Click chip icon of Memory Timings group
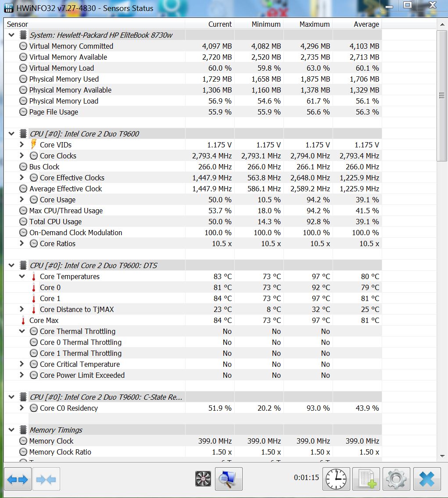448x498 pixels. click(x=23, y=430)
